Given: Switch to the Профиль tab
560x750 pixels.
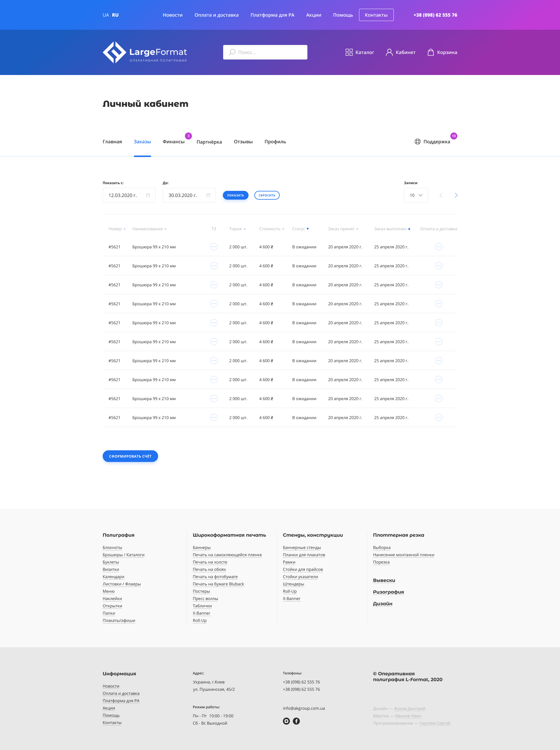Looking at the screenshot, I should [x=275, y=142].
